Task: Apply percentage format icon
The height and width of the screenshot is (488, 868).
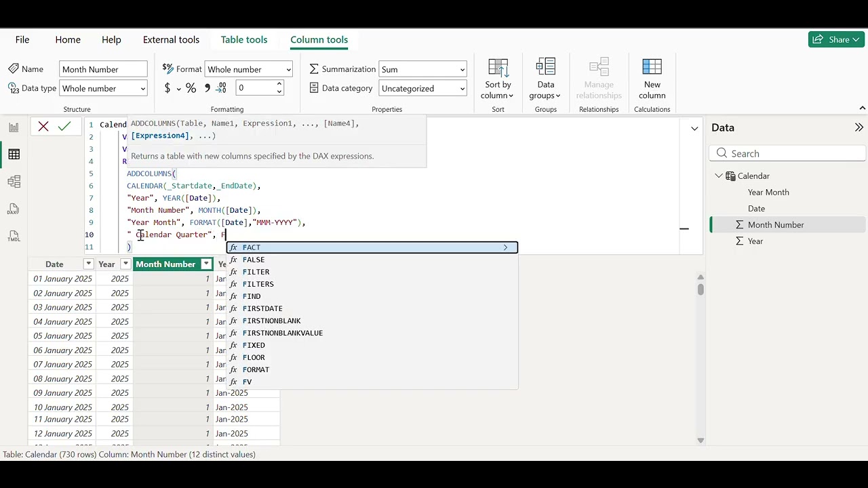Action: 191,88
